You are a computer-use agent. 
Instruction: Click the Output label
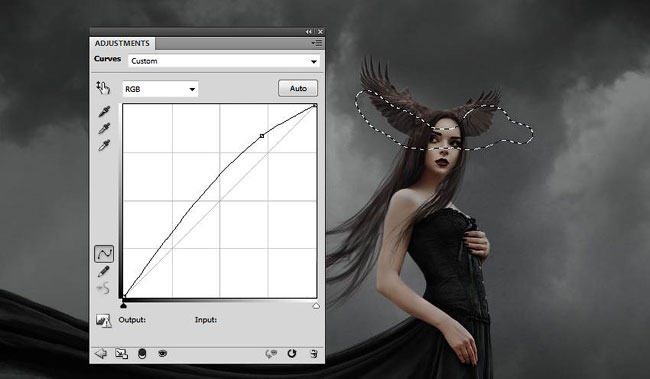(x=132, y=320)
